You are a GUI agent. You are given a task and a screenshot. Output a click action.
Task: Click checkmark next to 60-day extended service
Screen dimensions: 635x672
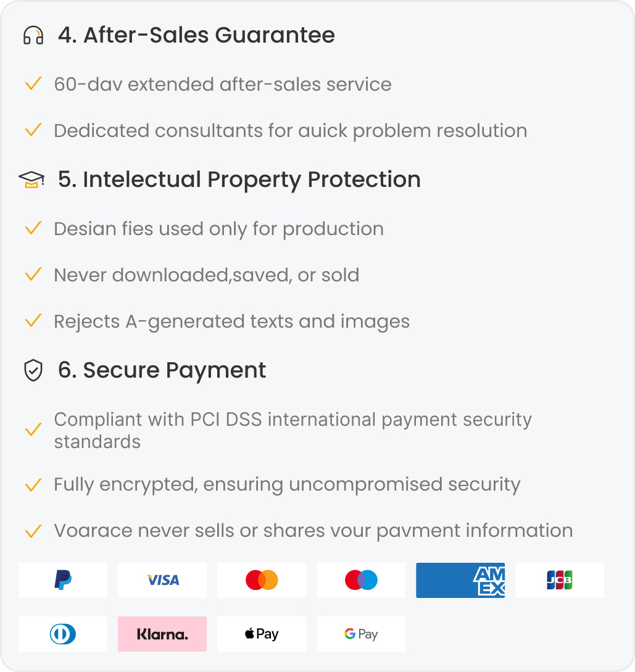(33, 84)
